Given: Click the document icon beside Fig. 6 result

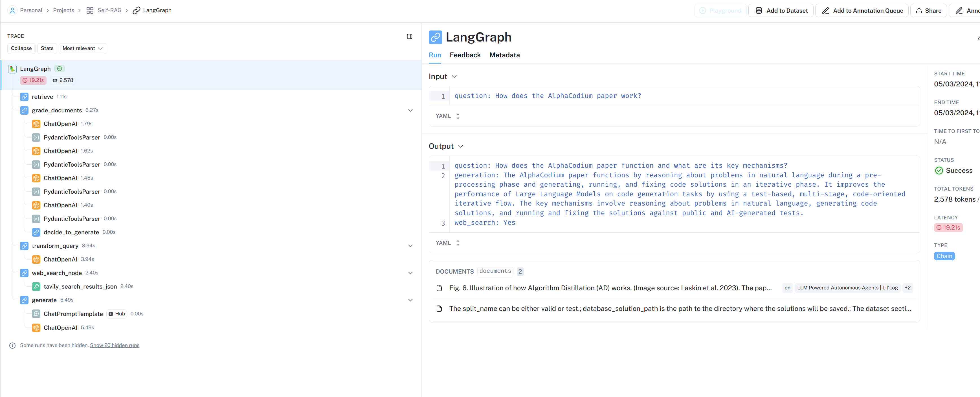Looking at the screenshot, I should pos(439,288).
